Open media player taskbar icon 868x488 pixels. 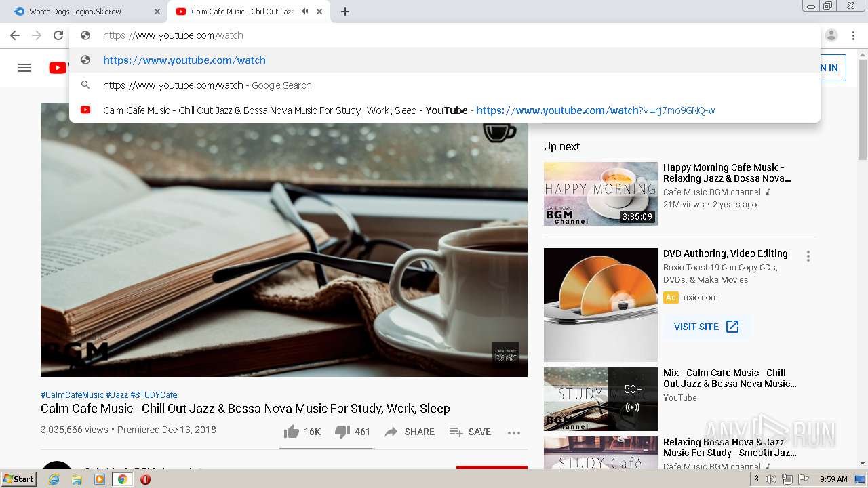pos(100,479)
